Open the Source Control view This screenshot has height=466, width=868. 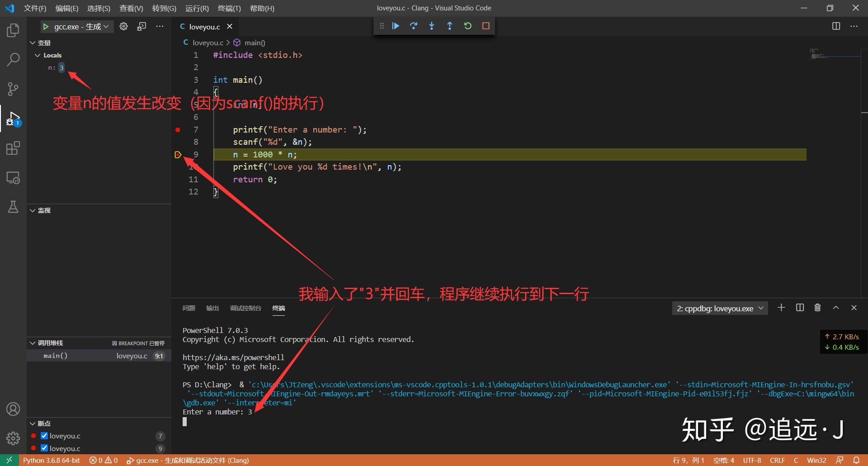(13, 89)
